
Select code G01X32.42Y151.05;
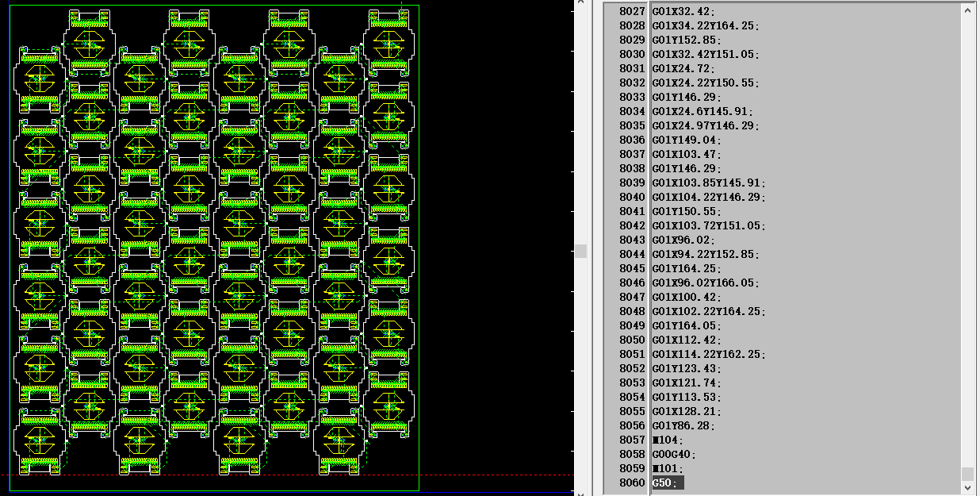706,55
